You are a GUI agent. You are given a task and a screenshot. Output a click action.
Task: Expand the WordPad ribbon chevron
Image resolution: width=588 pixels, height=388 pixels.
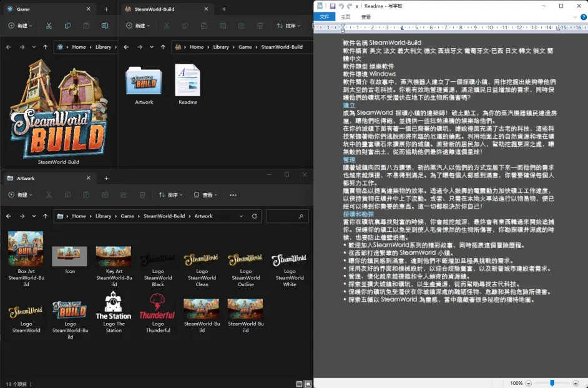click(575, 17)
